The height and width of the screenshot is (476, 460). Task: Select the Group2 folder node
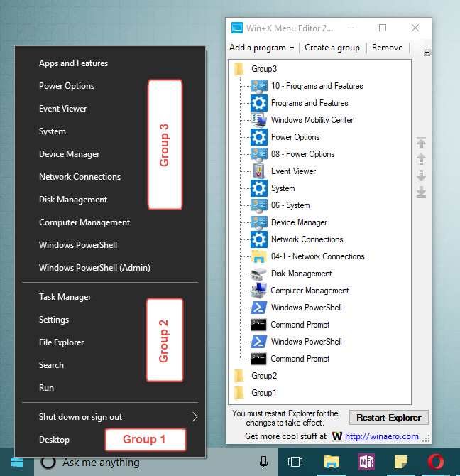pyautogui.click(x=264, y=376)
